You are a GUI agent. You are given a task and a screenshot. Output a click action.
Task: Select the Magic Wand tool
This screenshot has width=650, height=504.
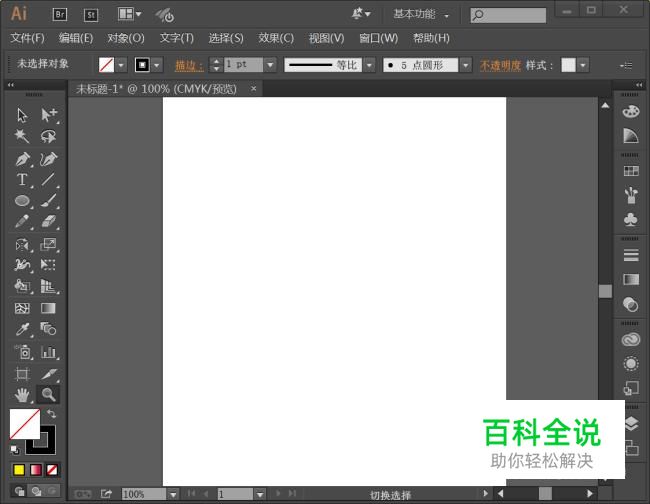tap(22, 137)
